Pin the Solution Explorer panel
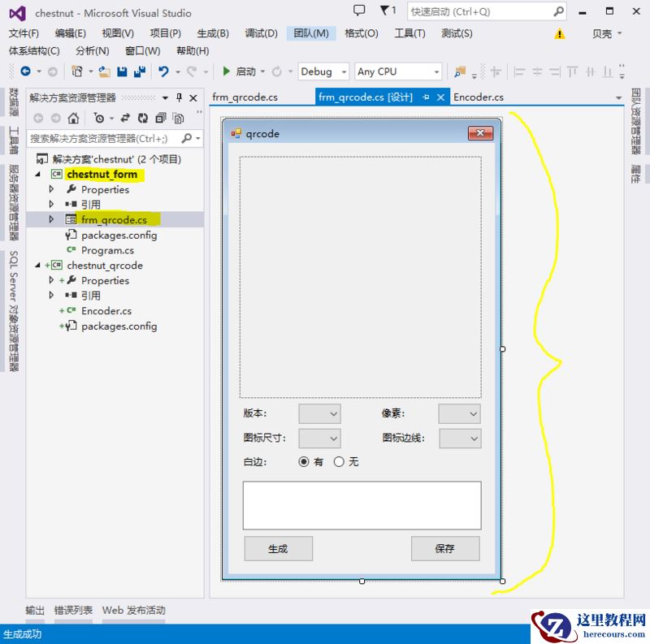650x644 pixels. [x=180, y=97]
